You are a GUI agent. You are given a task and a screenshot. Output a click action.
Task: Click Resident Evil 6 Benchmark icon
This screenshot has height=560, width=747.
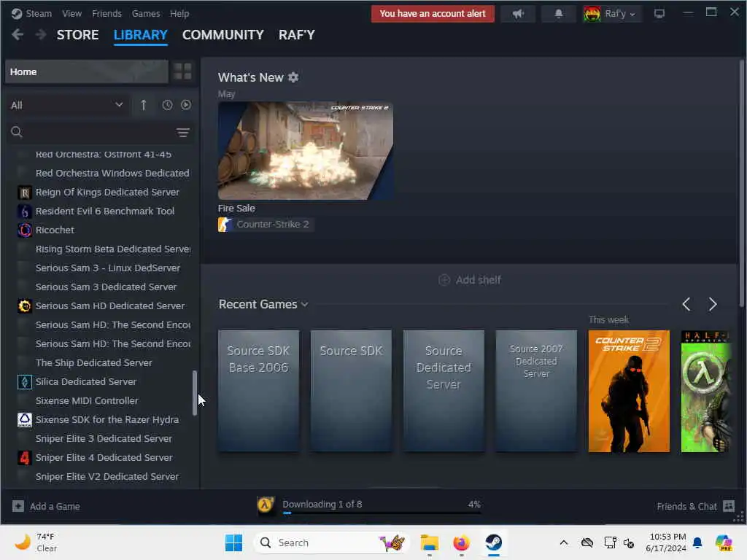[25, 211]
